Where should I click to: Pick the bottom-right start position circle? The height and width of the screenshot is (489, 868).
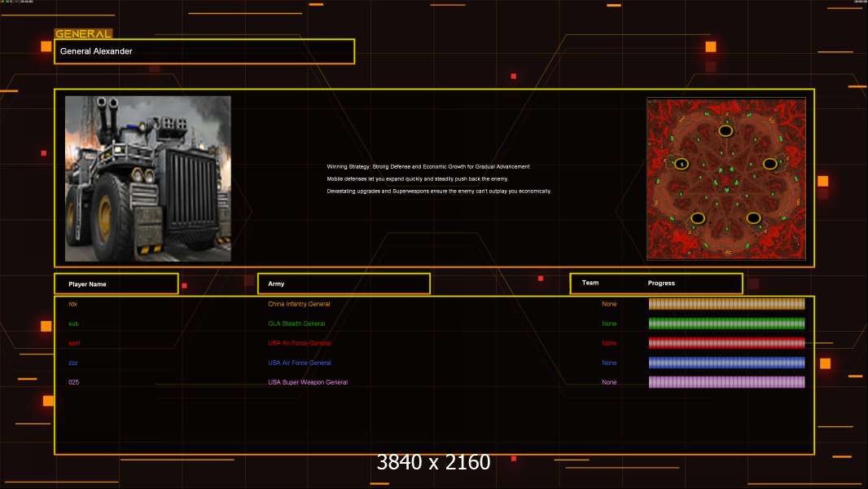(x=753, y=218)
